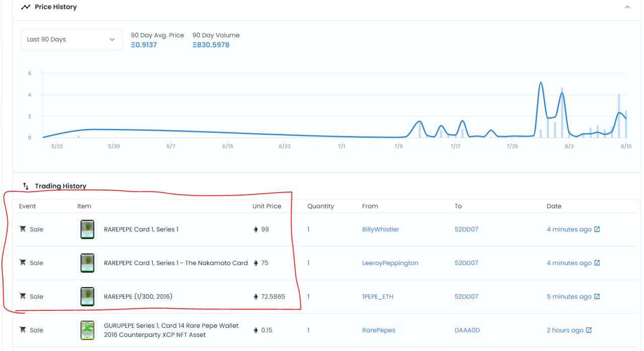Click the Ethereum icon next to price 75
This screenshot has width=644, height=351.
click(x=256, y=263)
